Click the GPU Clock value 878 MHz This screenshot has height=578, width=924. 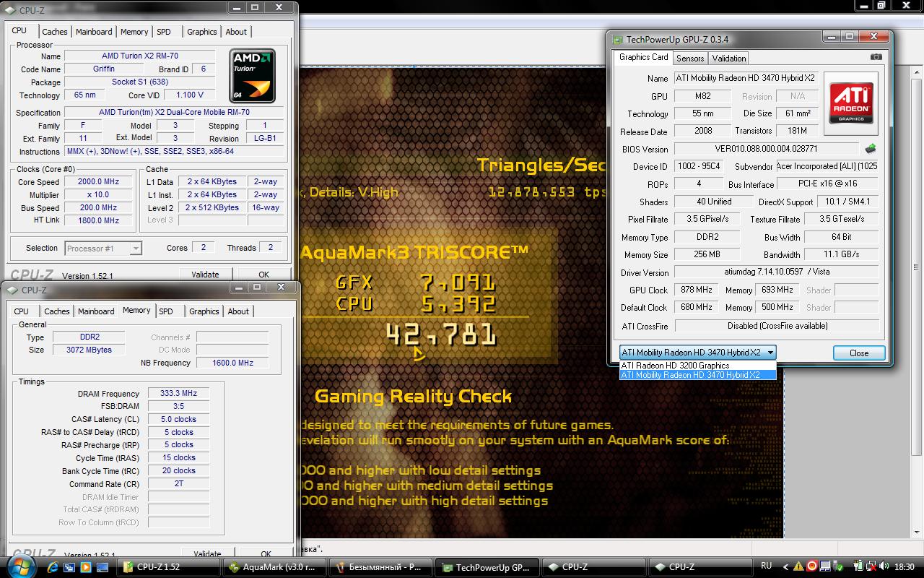coord(696,290)
